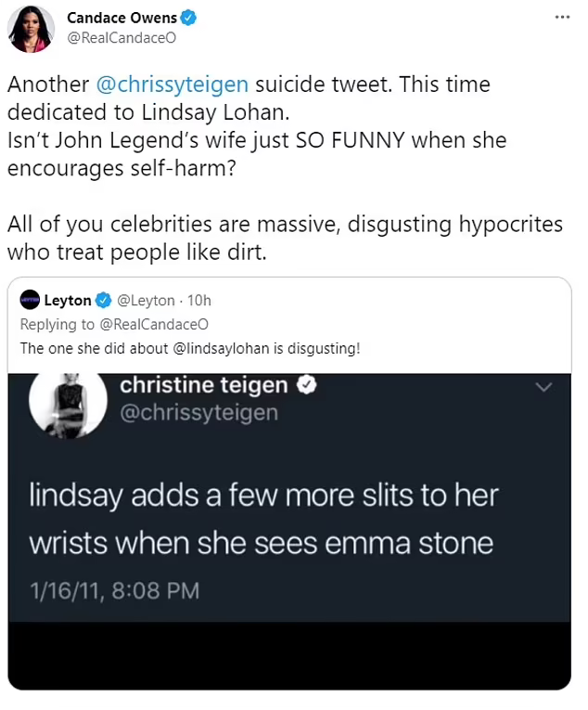The image size is (588, 710).
Task: Click the @Leyton handle in the quoted tweet
Action: [x=146, y=301]
